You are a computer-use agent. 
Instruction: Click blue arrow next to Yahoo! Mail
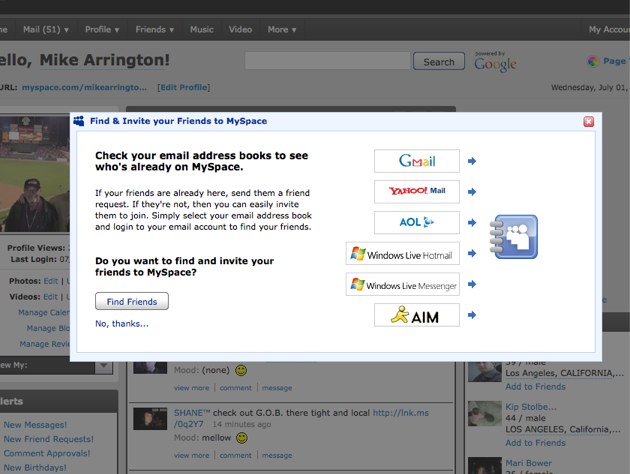[x=472, y=192]
